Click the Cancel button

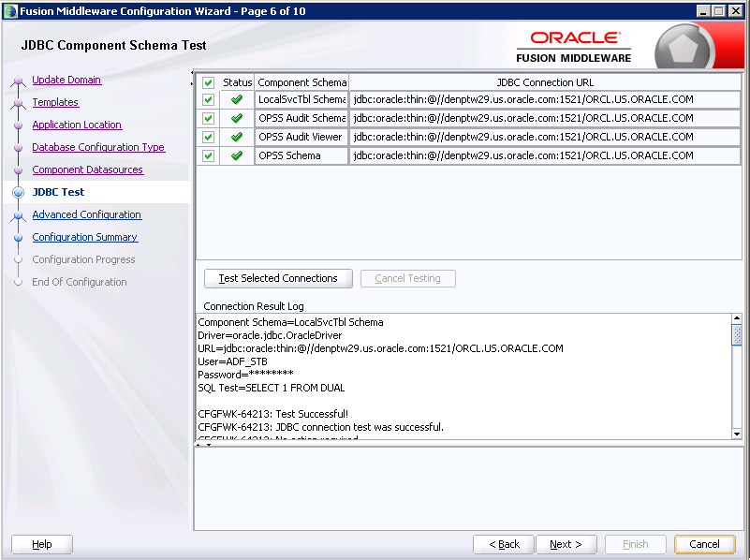(x=704, y=544)
